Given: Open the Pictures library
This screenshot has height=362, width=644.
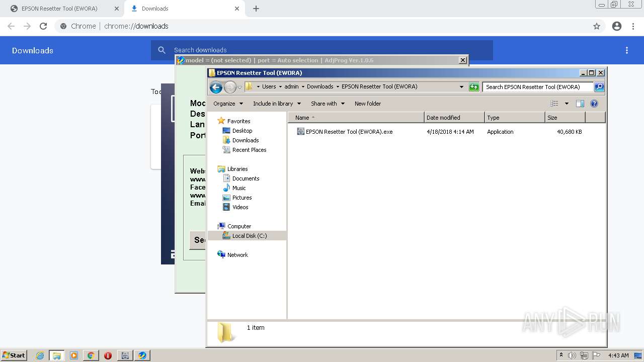Looking at the screenshot, I should tap(242, 198).
